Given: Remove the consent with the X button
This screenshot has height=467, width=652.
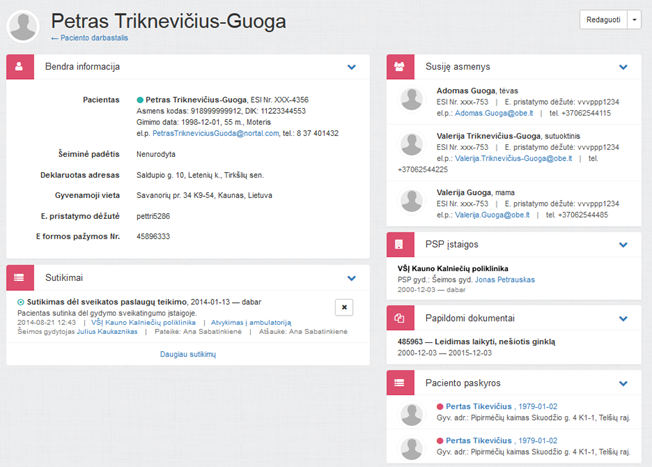Looking at the screenshot, I should (x=343, y=308).
